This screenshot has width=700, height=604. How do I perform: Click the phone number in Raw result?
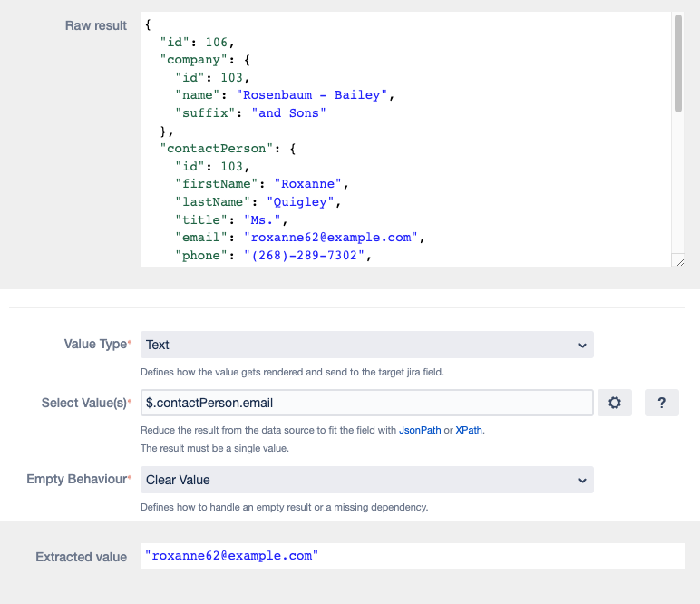tap(306, 256)
